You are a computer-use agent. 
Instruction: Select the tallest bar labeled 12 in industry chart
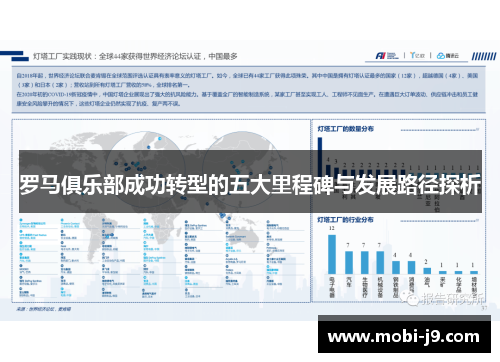point(332,254)
